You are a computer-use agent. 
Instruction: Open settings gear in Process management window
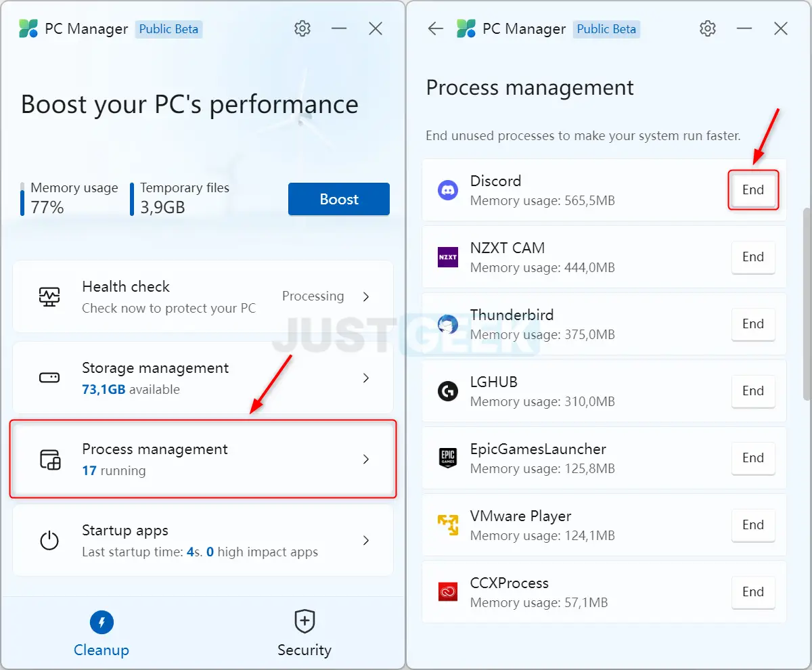tap(708, 28)
